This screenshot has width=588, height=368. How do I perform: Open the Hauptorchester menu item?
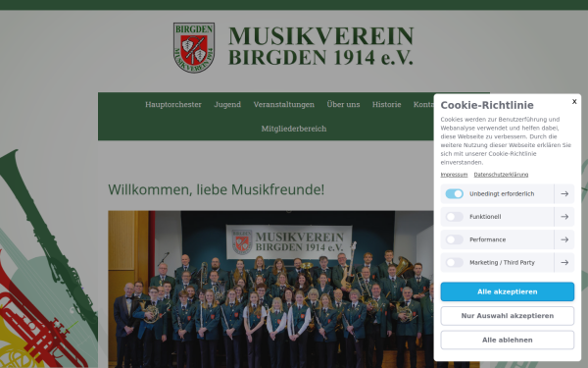173,104
